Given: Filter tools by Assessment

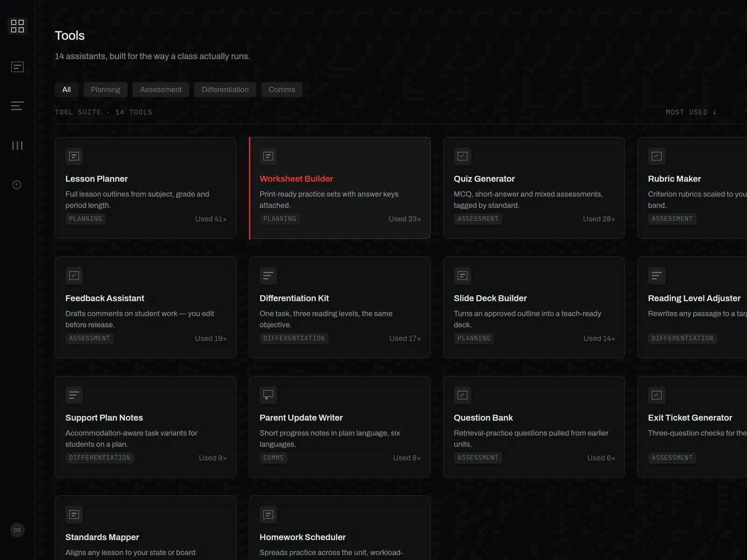Looking at the screenshot, I should (x=161, y=90).
